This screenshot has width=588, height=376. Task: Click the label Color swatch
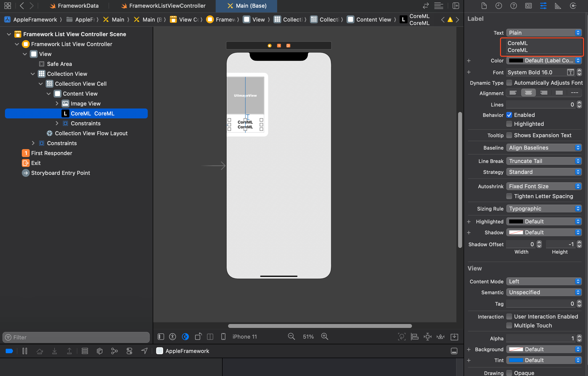coord(516,60)
